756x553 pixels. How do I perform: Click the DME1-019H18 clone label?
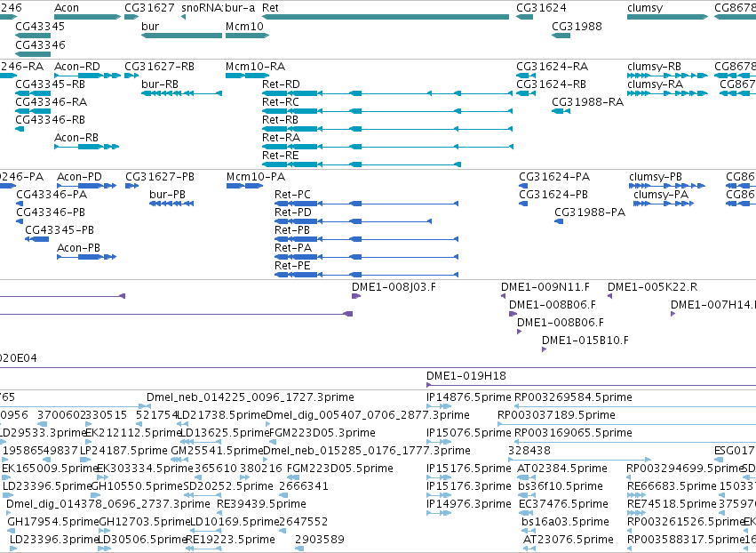point(466,376)
